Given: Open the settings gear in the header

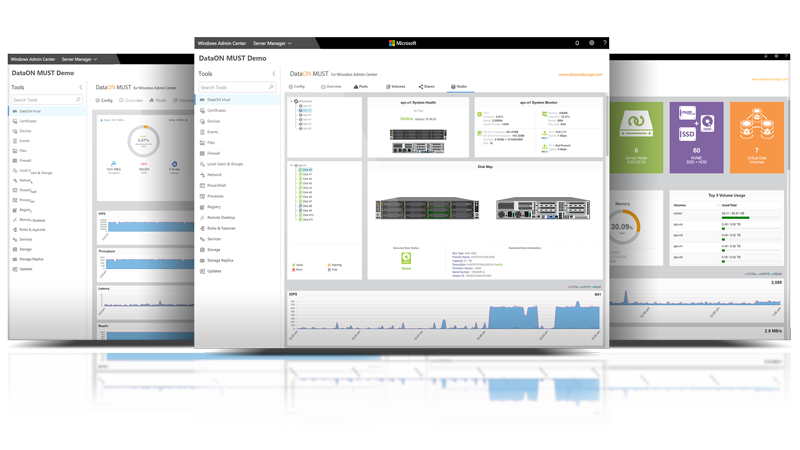Looking at the screenshot, I should point(591,43).
